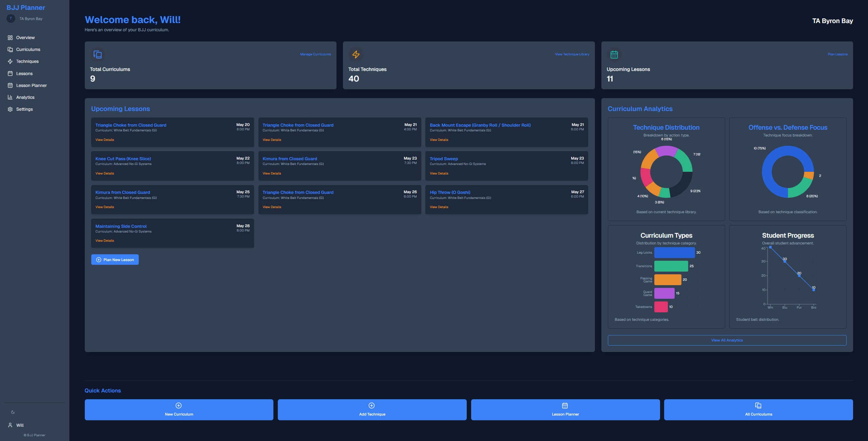Click the All Curriculums quick action
The image size is (868, 441).
point(758,410)
